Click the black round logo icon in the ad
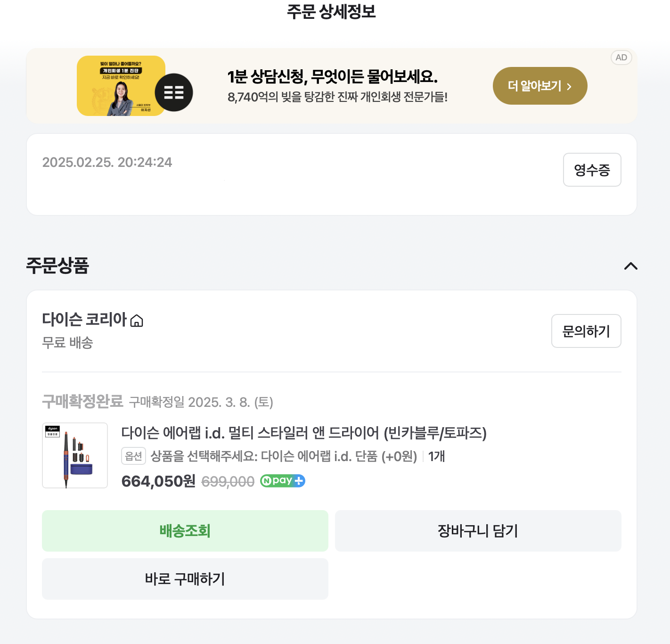Image resolution: width=670 pixels, height=644 pixels. pyautogui.click(x=174, y=92)
